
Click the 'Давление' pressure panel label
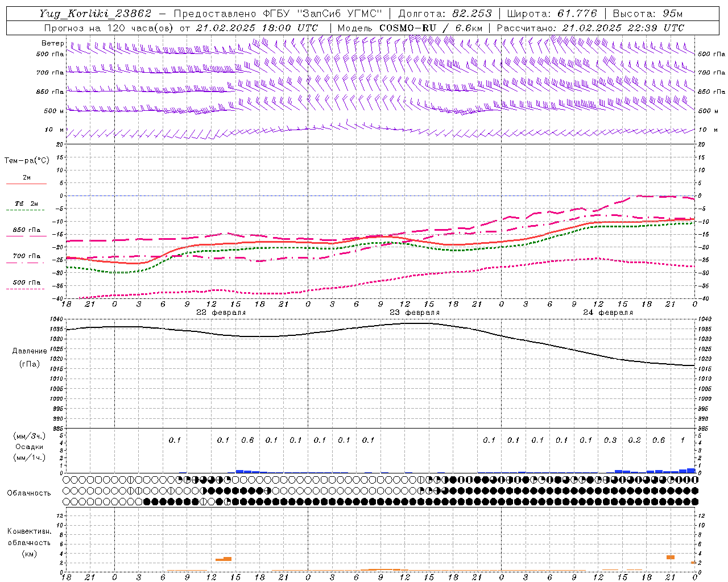(x=30, y=351)
